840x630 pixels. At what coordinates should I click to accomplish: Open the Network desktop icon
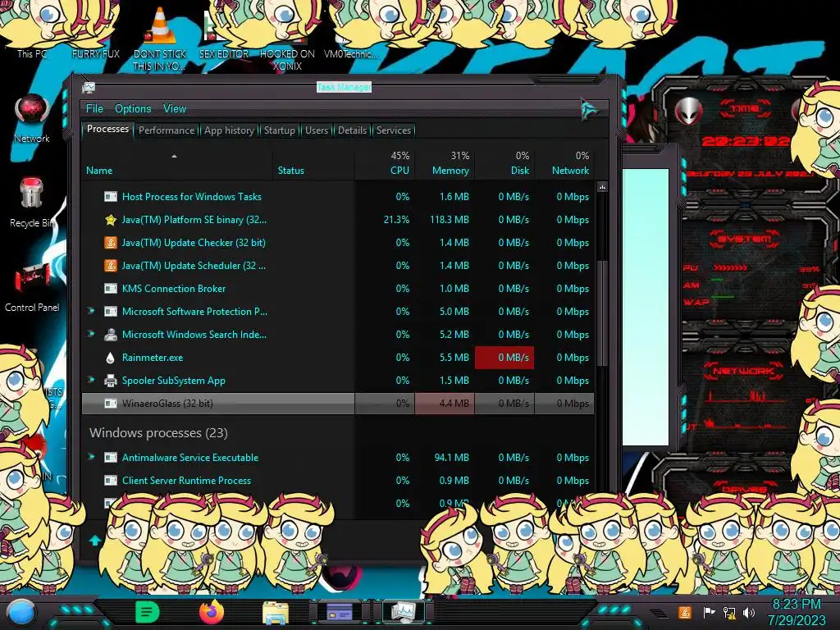coord(32,119)
